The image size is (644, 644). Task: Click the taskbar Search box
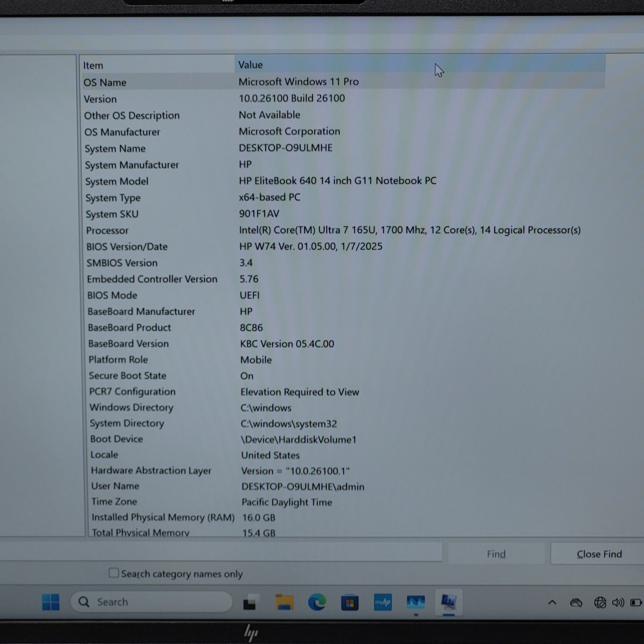click(152, 602)
